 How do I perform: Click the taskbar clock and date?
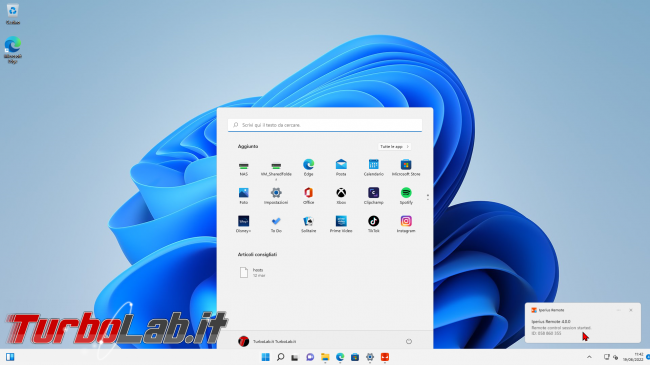coord(633,357)
